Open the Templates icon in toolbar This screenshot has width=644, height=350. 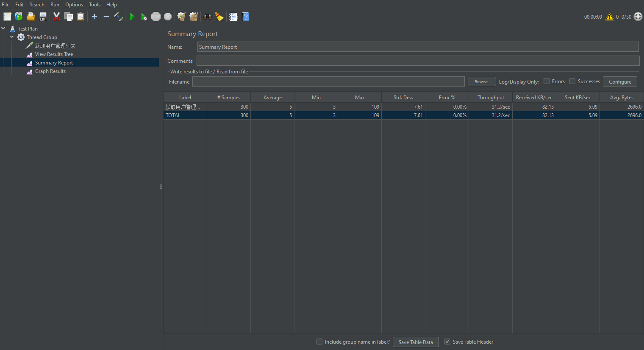tap(19, 17)
